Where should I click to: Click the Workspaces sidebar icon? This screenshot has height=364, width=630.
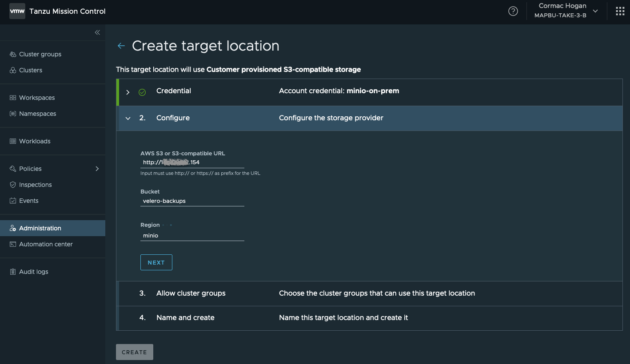(13, 98)
